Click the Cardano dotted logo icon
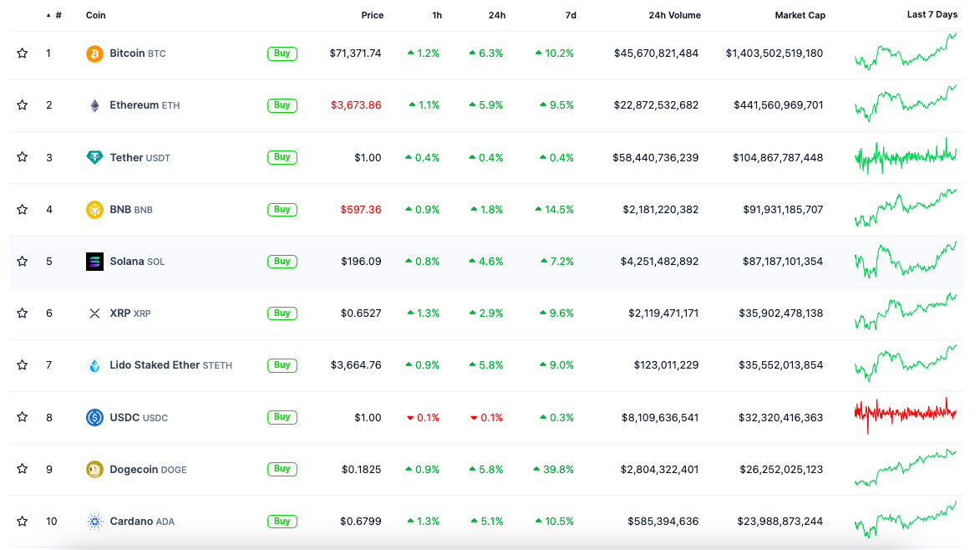980x550 pixels. click(x=94, y=522)
